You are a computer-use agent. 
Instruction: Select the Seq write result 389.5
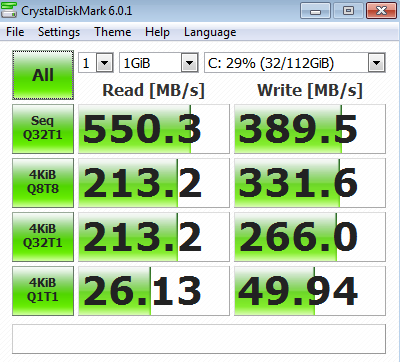pos(310,129)
